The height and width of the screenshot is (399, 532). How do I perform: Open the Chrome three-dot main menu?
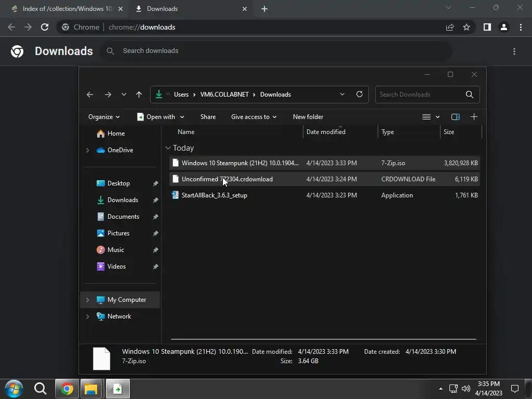tap(521, 27)
